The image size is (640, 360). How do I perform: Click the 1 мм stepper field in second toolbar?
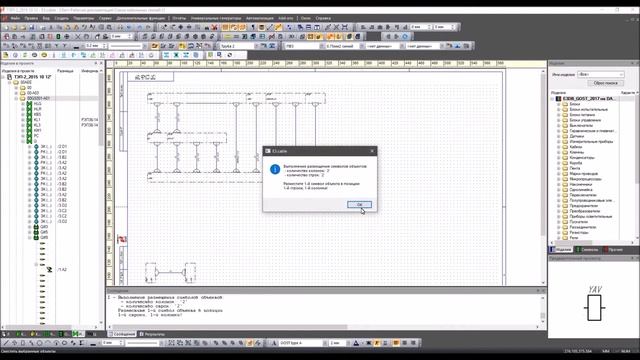point(121,37)
